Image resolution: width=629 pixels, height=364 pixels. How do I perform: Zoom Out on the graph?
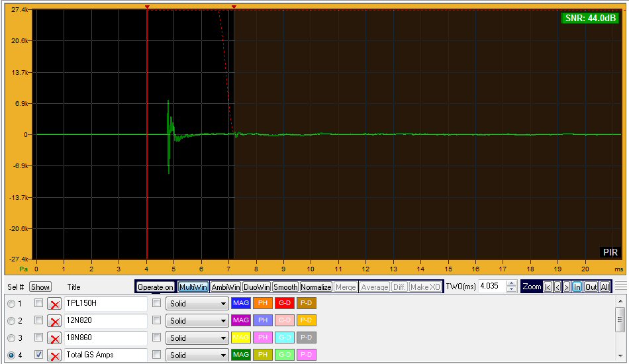click(x=591, y=287)
